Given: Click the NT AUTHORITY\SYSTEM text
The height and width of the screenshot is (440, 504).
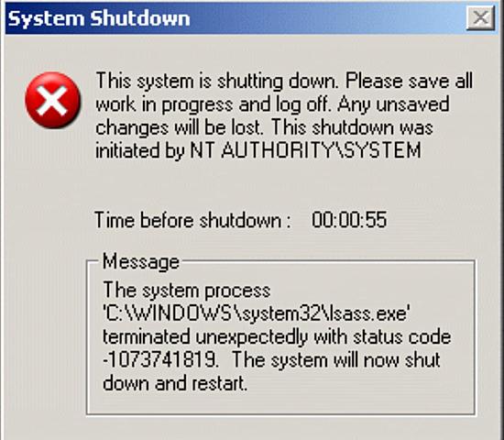Looking at the screenshot, I should [305, 150].
